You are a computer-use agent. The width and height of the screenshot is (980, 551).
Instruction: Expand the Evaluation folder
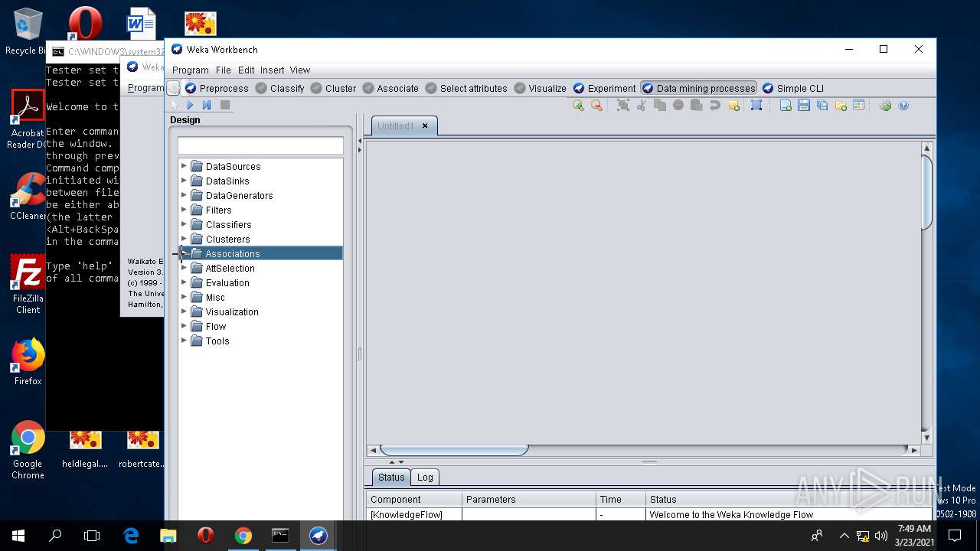point(184,282)
